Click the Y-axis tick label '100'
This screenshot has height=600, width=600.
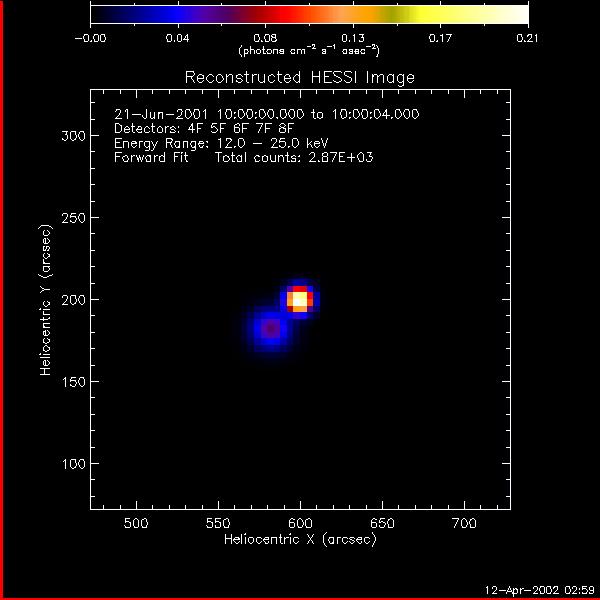[73, 464]
